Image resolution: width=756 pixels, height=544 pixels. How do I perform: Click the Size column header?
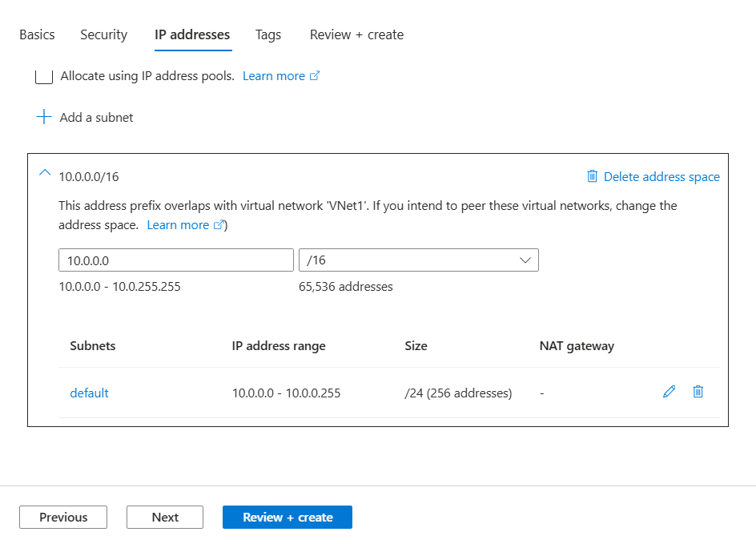(x=416, y=346)
